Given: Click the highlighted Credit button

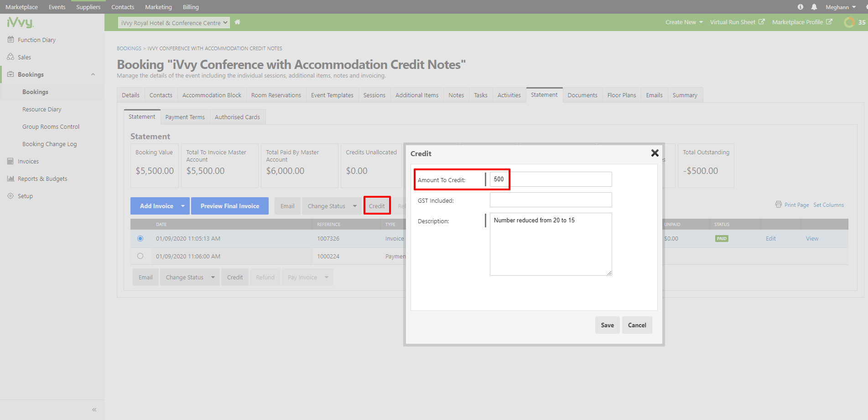Looking at the screenshot, I should [377, 206].
